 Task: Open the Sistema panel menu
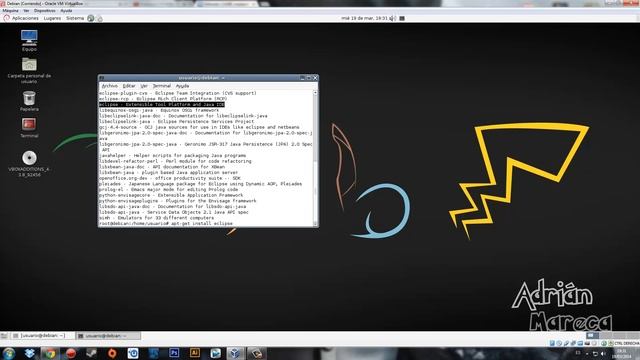(x=75, y=18)
